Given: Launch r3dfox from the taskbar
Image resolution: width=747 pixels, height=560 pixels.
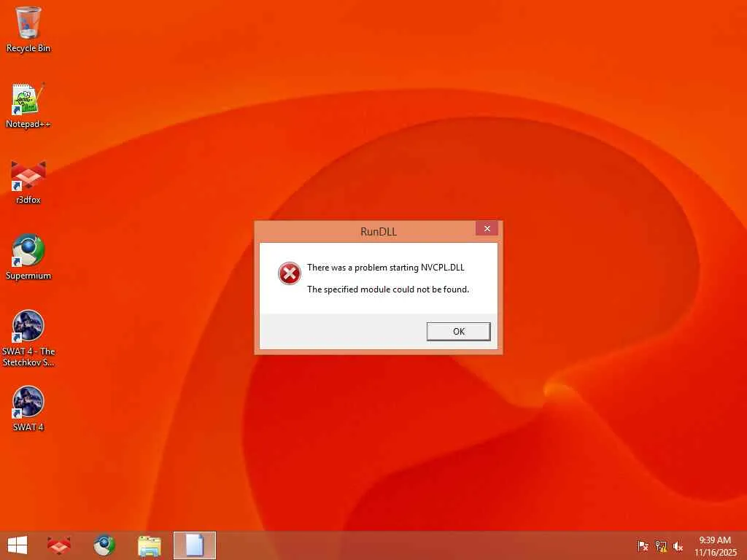Looking at the screenshot, I should pos(59,545).
